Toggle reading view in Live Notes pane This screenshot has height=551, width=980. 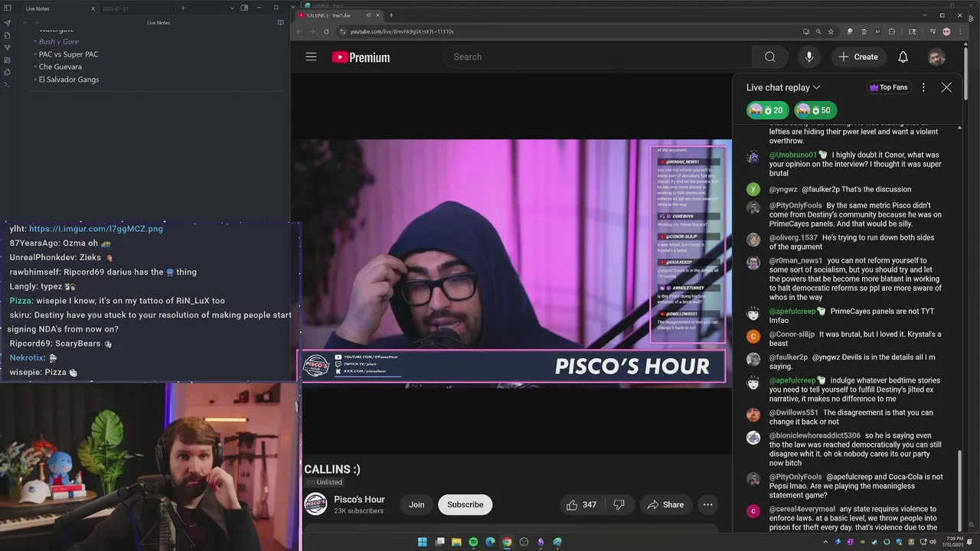[280, 22]
